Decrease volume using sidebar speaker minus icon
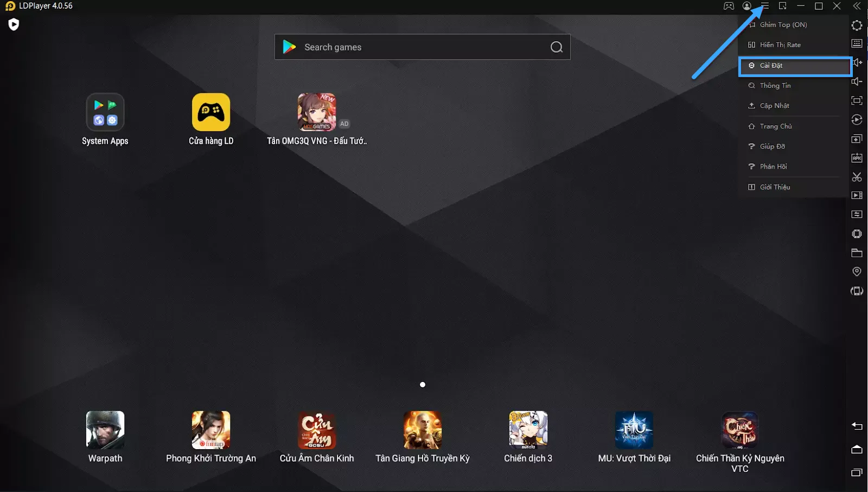This screenshot has height=492, width=868. tap(857, 81)
